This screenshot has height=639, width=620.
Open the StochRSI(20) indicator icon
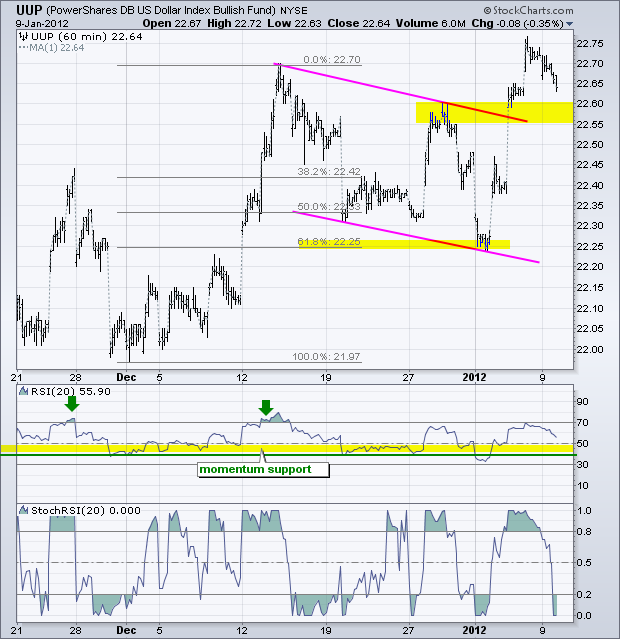(x=24, y=510)
